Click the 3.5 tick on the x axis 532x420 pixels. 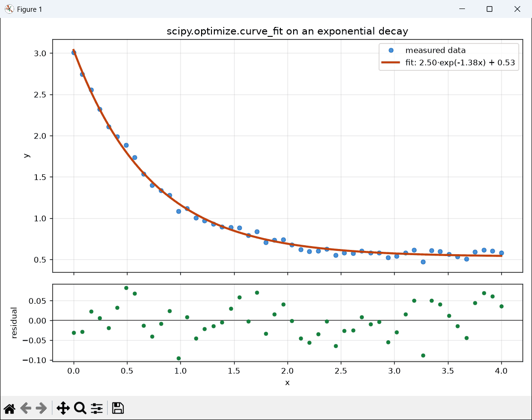point(448,371)
